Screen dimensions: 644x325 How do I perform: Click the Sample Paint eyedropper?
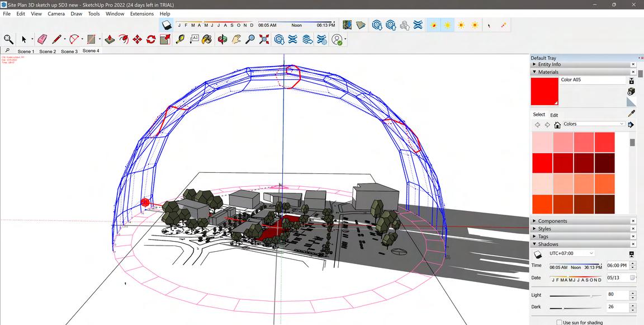tap(631, 114)
